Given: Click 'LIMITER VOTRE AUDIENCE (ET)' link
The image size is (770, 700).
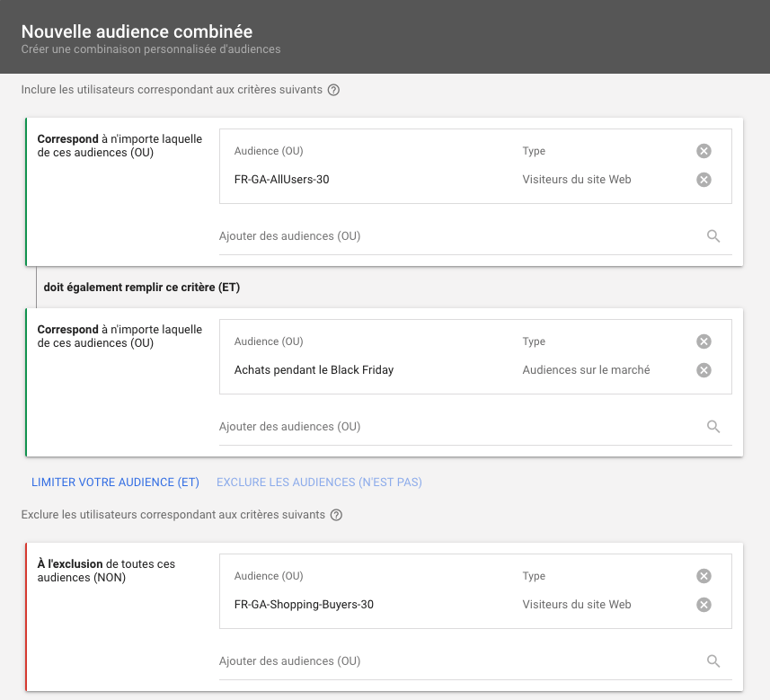Looking at the screenshot, I should [x=115, y=483].
